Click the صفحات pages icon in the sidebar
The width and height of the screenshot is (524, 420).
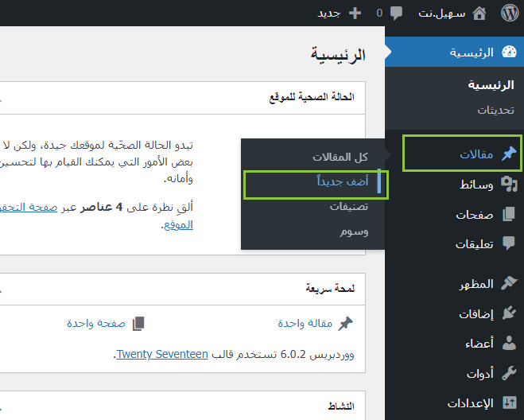[509, 215]
